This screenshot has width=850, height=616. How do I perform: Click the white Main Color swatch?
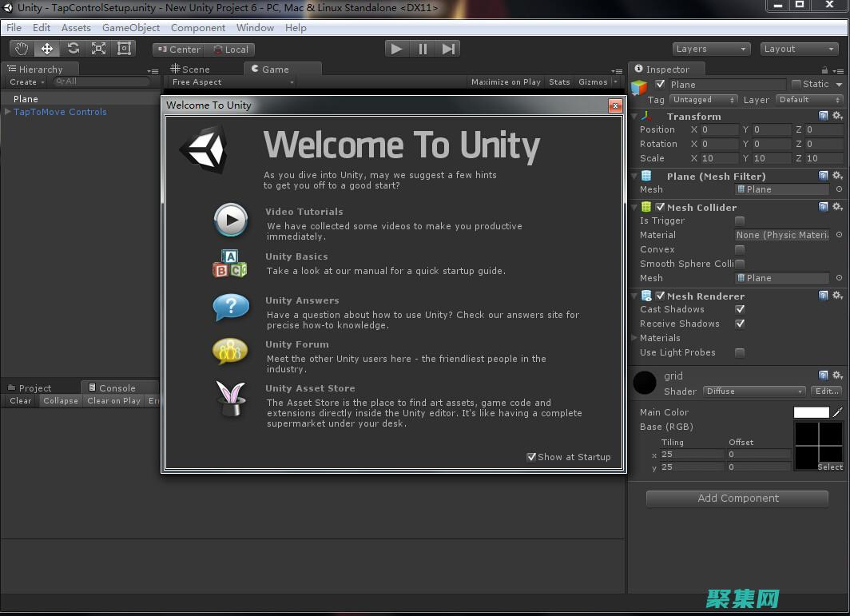[811, 412]
